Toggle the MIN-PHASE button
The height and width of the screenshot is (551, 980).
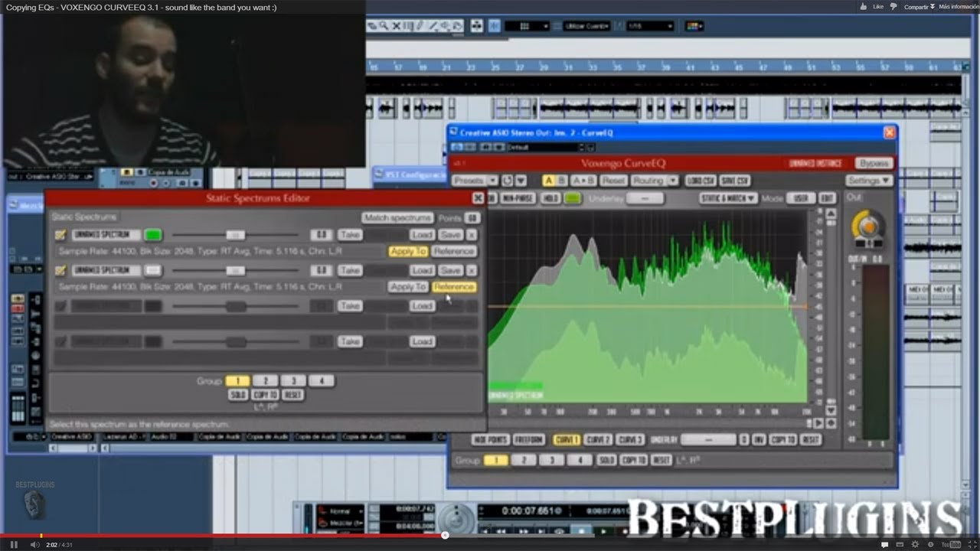click(519, 198)
